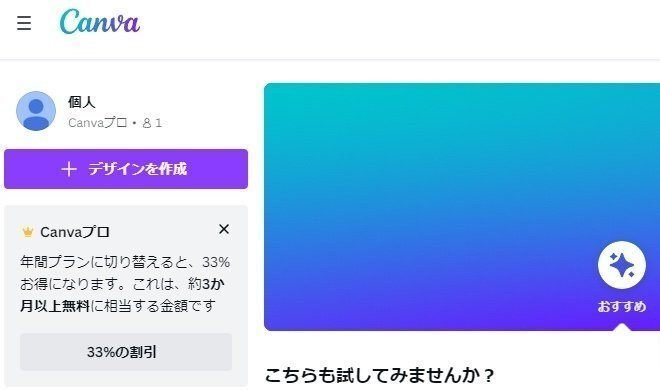Click the こちらも試してみませんか heading
Screen dimensions: 660x390
[x=379, y=375]
